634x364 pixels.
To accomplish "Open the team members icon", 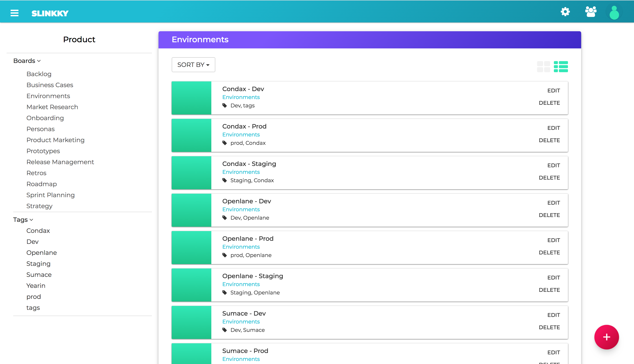I will (x=591, y=12).
